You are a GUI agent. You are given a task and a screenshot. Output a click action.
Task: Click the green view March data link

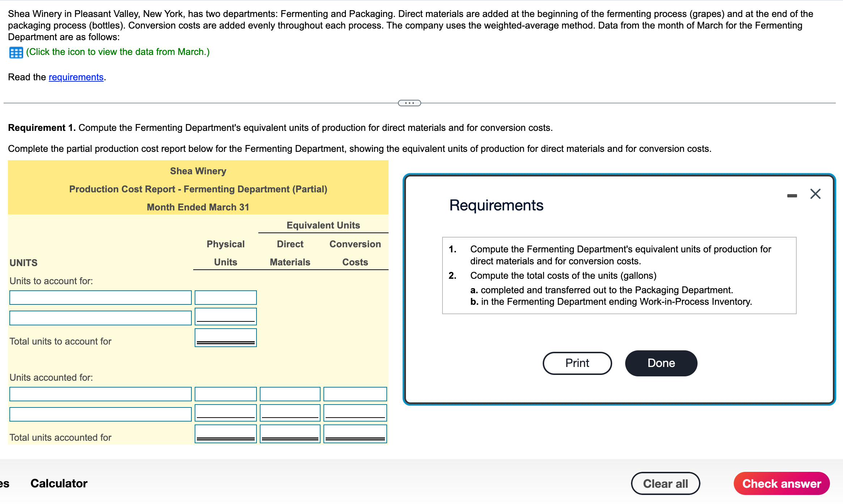(x=118, y=52)
